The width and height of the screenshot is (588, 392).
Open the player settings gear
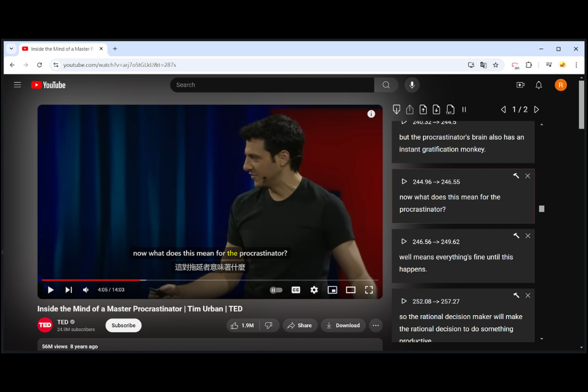click(314, 290)
